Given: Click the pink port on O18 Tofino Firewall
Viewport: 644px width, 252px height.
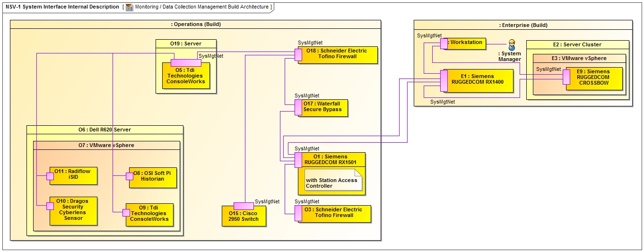Looking at the screenshot, I should coord(298,55).
